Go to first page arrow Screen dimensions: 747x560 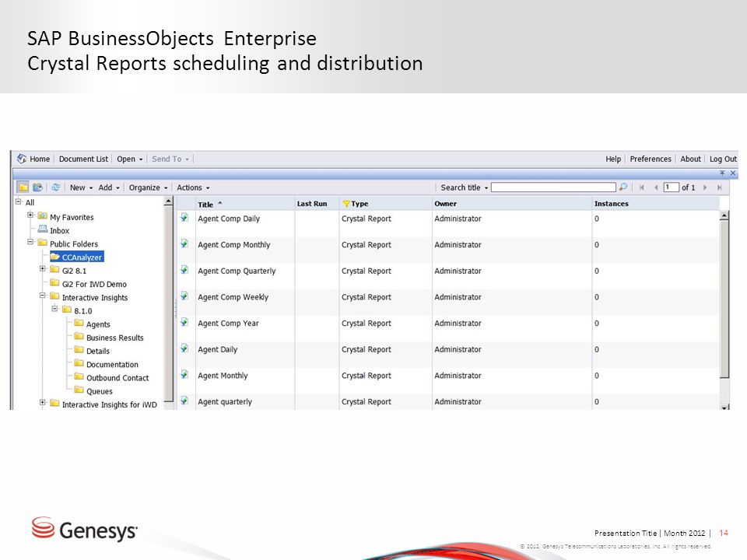[x=642, y=187]
